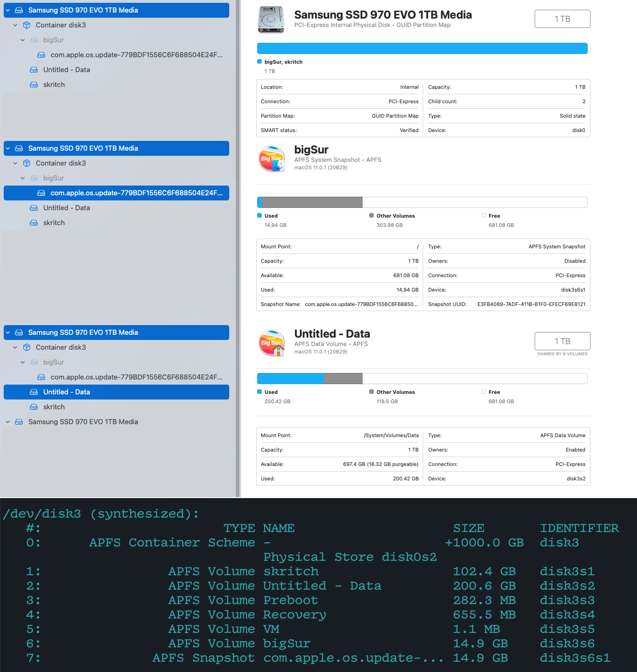Click the skritch volume icon in bottom sidebar panel
The image size is (637, 672).
(x=34, y=407)
